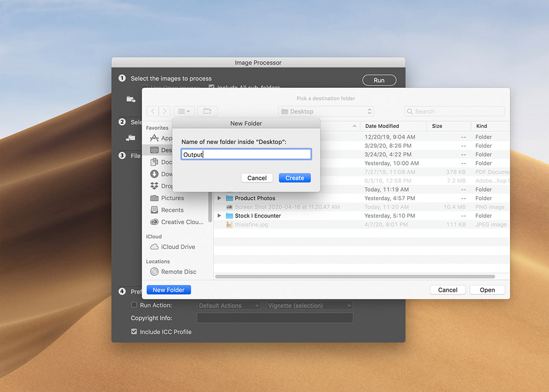Click the horizontal scrollbar in file list
Screen dimensions: 549x392
click(355, 277)
